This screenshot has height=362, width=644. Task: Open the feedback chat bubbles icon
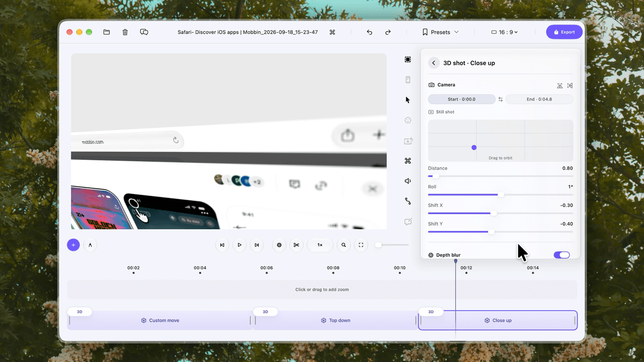tap(144, 32)
